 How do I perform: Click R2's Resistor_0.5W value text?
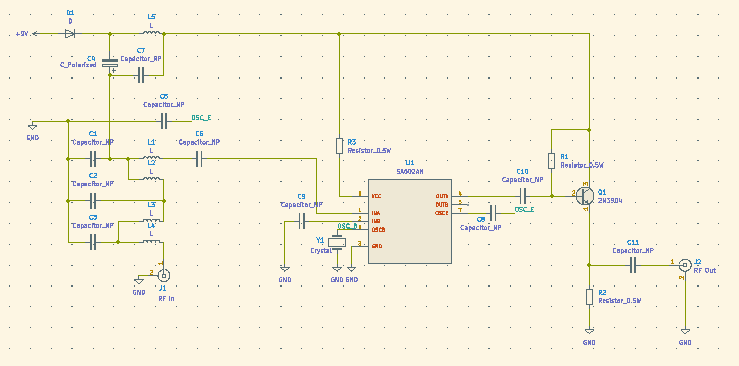pyautogui.click(x=620, y=301)
